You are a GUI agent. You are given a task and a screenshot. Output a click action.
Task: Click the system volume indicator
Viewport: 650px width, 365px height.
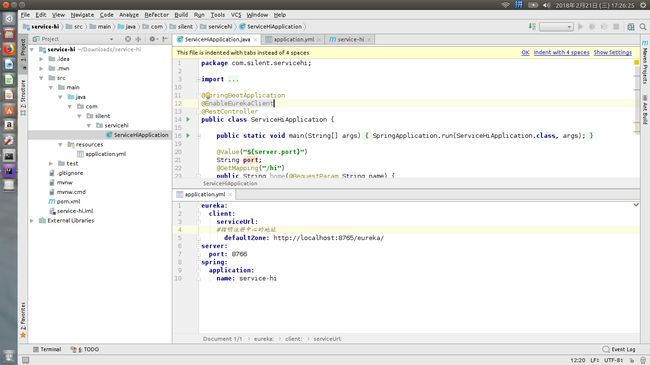[547, 5]
